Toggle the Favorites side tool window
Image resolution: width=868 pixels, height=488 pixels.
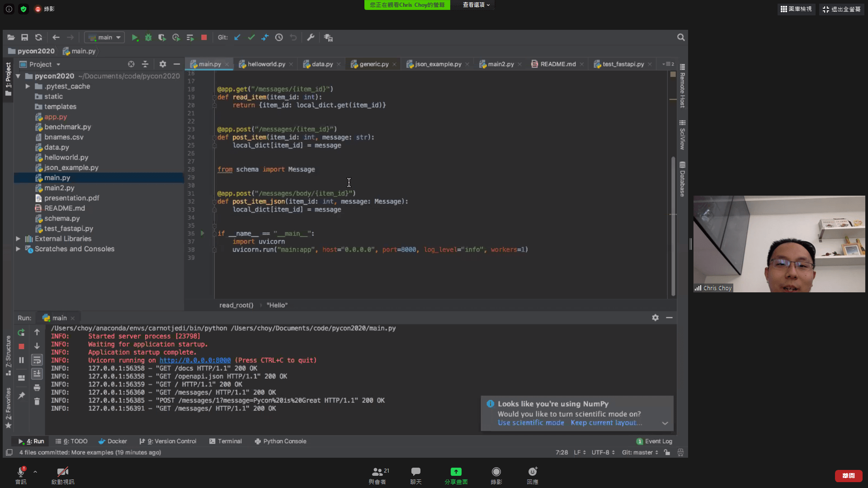click(x=8, y=408)
